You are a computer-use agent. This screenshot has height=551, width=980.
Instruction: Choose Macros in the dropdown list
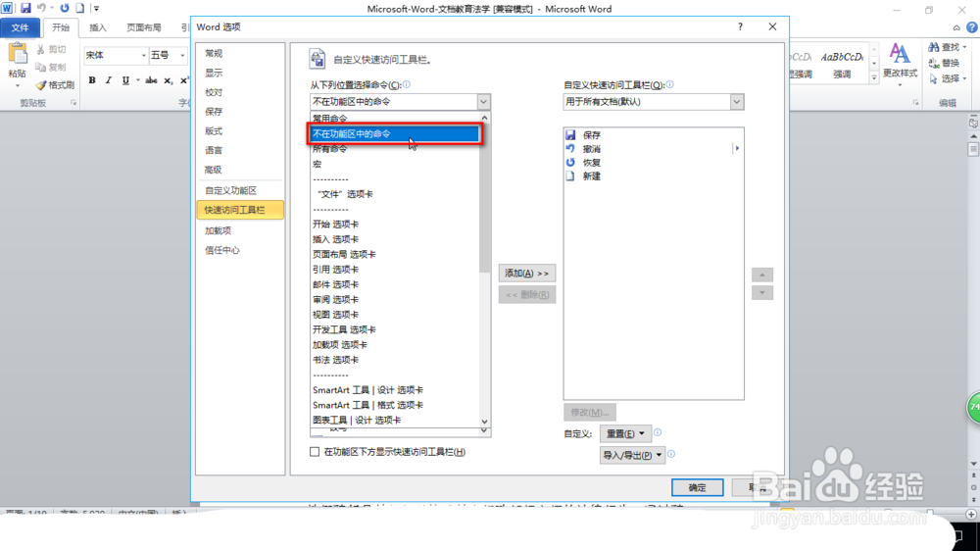pyautogui.click(x=395, y=164)
